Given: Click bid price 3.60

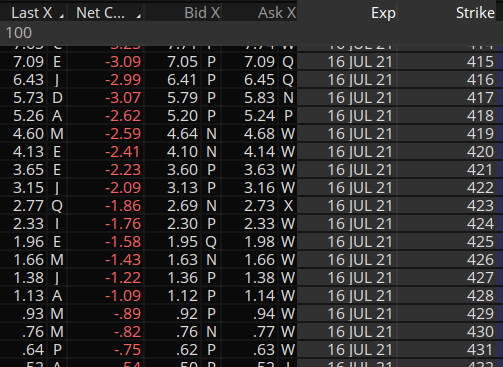Looking at the screenshot, I should 182,170.
